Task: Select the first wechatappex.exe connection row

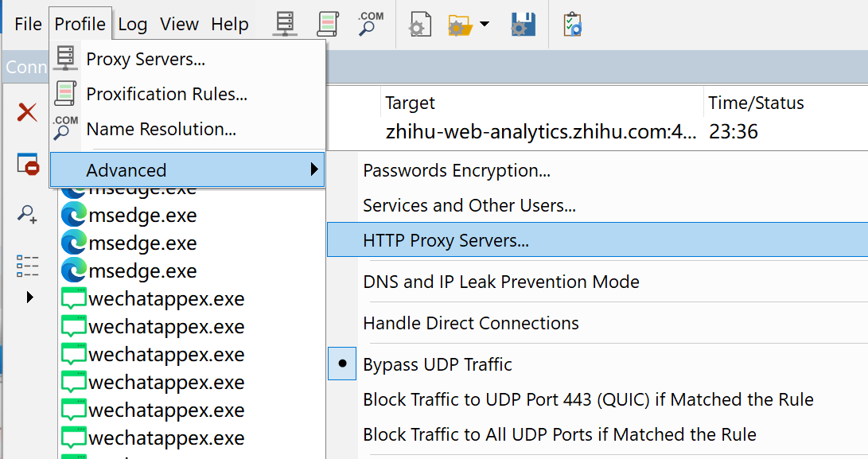Action: coord(166,299)
